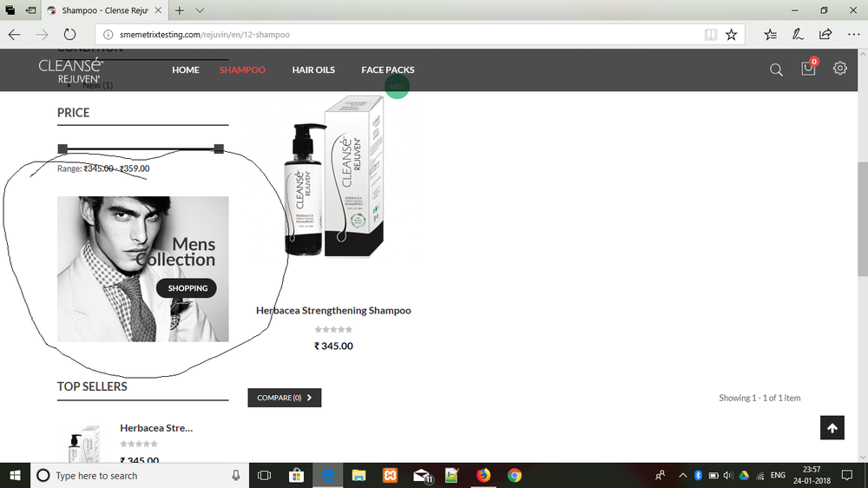Open site settings gear icon
Image resolution: width=868 pixels, height=488 pixels.
[x=839, y=68]
